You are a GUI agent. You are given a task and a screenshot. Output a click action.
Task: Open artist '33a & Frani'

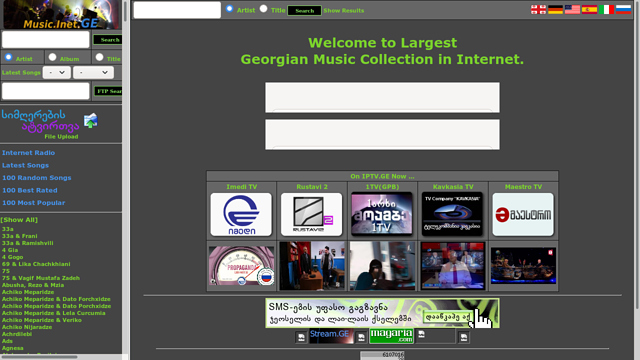pos(20,236)
